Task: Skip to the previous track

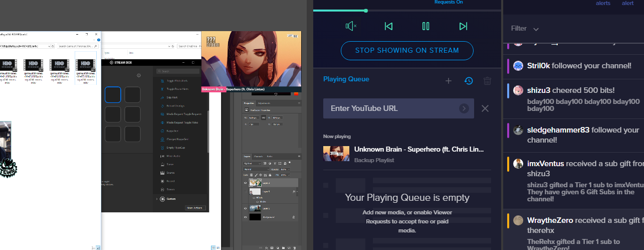Action: [388, 26]
